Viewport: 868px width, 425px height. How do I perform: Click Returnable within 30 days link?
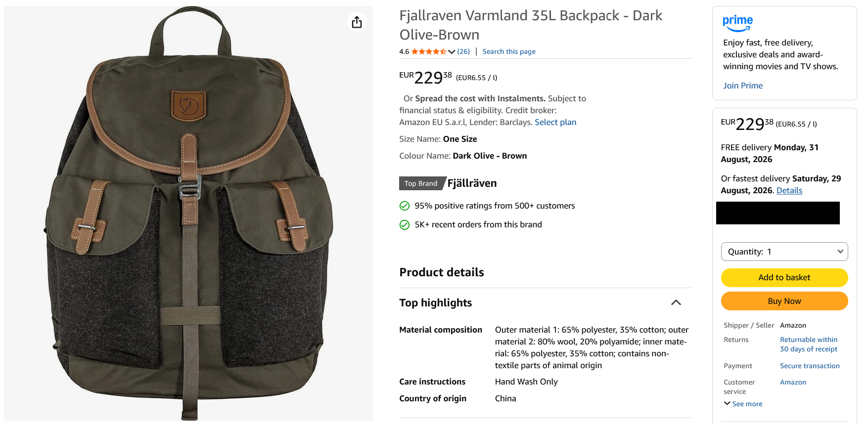tap(809, 344)
